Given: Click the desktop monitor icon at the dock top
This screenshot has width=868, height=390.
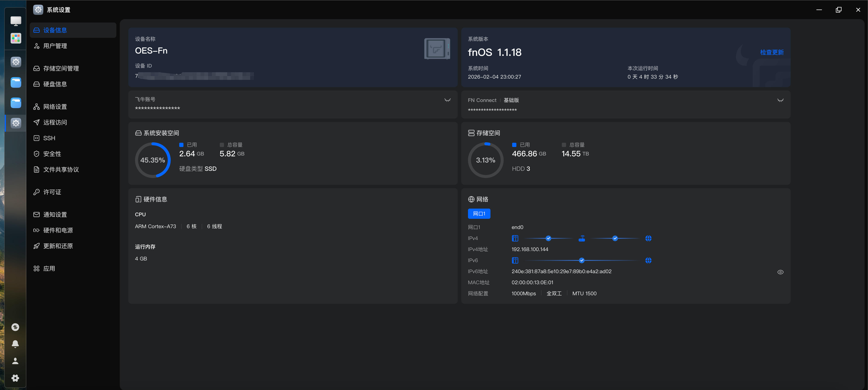Looking at the screenshot, I should (x=16, y=21).
